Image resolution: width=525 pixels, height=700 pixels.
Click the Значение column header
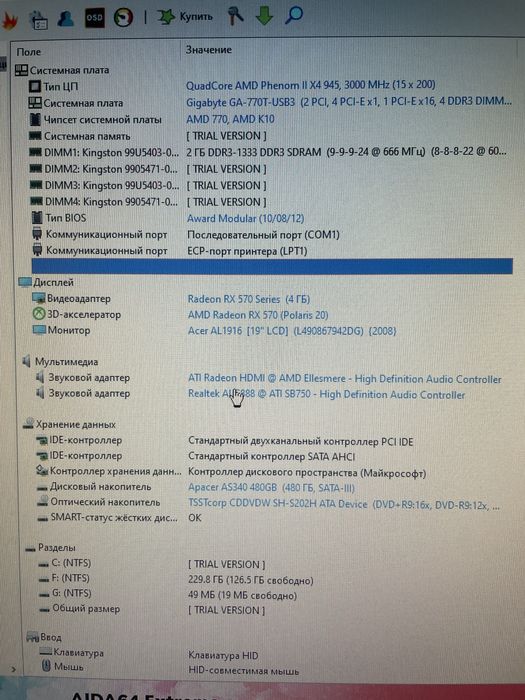coord(209,50)
